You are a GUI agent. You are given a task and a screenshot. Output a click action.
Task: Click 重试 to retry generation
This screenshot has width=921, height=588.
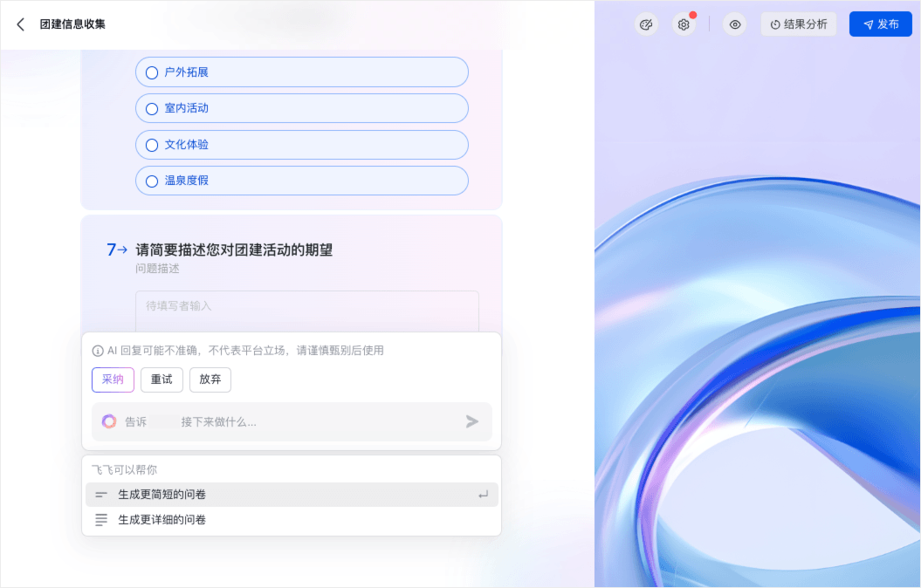click(x=162, y=379)
